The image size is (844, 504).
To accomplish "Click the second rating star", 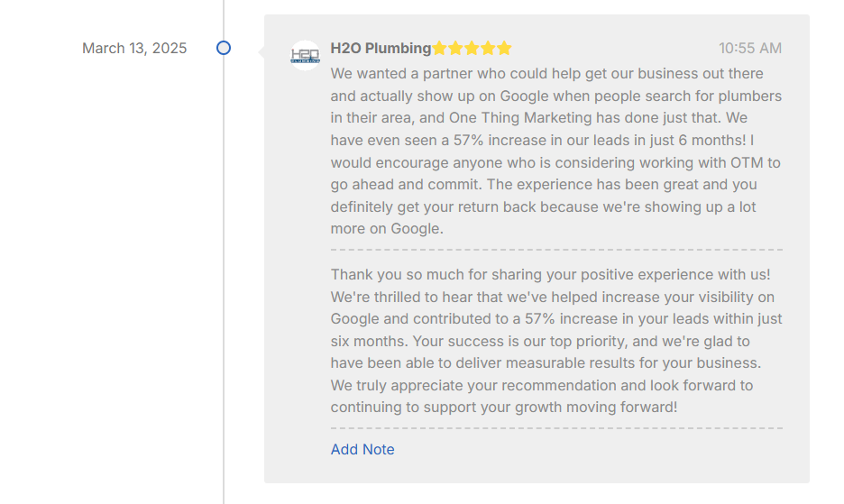I will pos(455,48).
